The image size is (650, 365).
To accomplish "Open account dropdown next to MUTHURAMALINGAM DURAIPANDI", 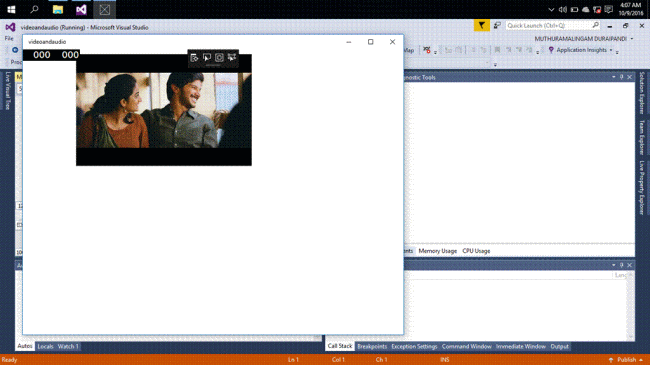I will (632, 39).
